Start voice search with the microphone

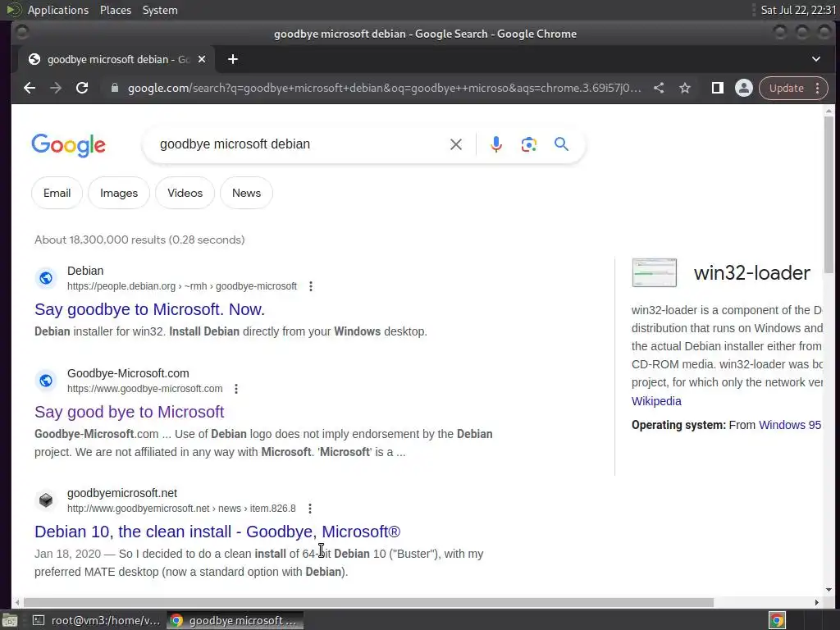coord(496,144)
